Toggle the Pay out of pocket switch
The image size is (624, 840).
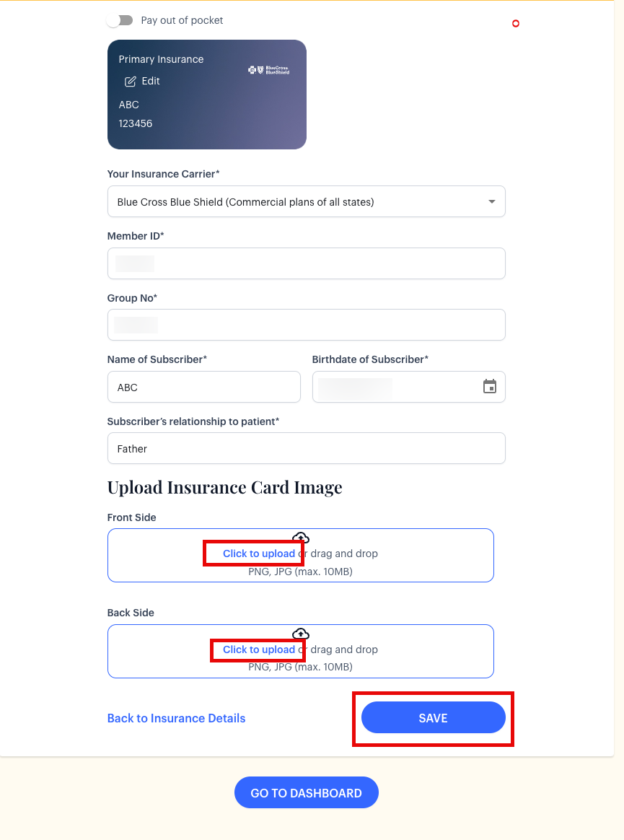120,20
